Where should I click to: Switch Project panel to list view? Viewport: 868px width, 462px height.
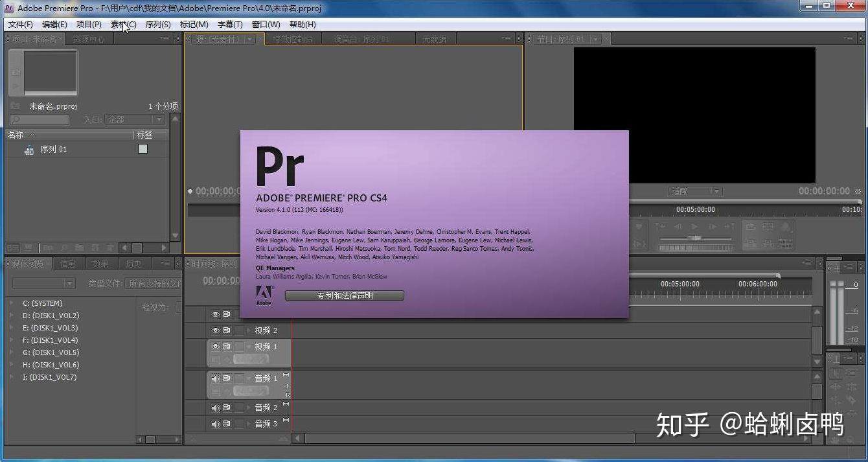click(13, 248)
